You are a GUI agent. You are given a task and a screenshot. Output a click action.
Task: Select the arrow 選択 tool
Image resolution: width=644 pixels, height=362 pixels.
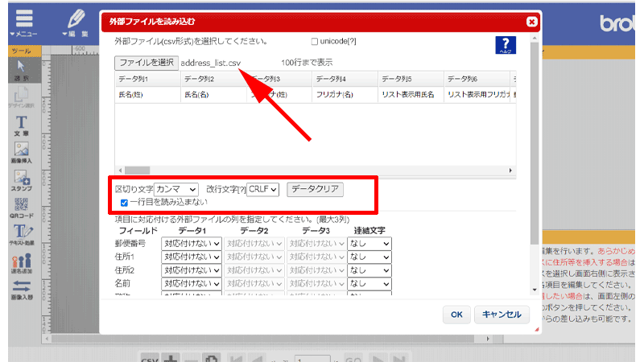(x=22, y=70)
